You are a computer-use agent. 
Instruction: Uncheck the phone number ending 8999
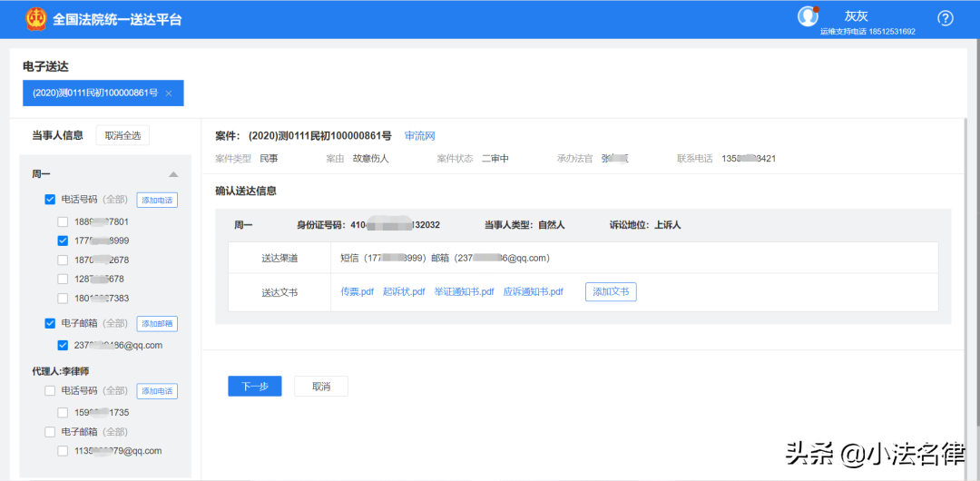point(63,240)
